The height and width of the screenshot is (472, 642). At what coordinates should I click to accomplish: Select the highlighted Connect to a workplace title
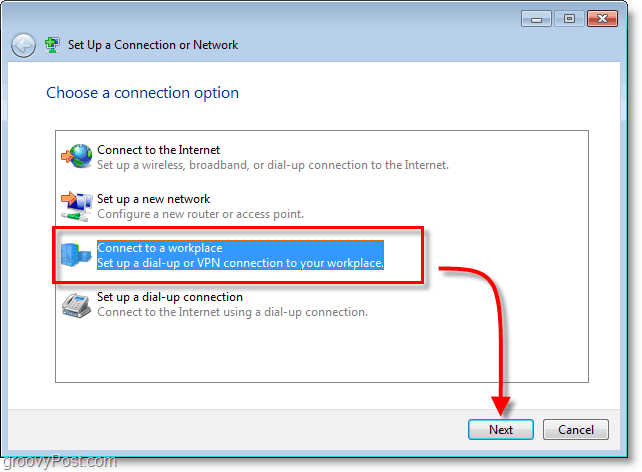[x=160, y=248]
